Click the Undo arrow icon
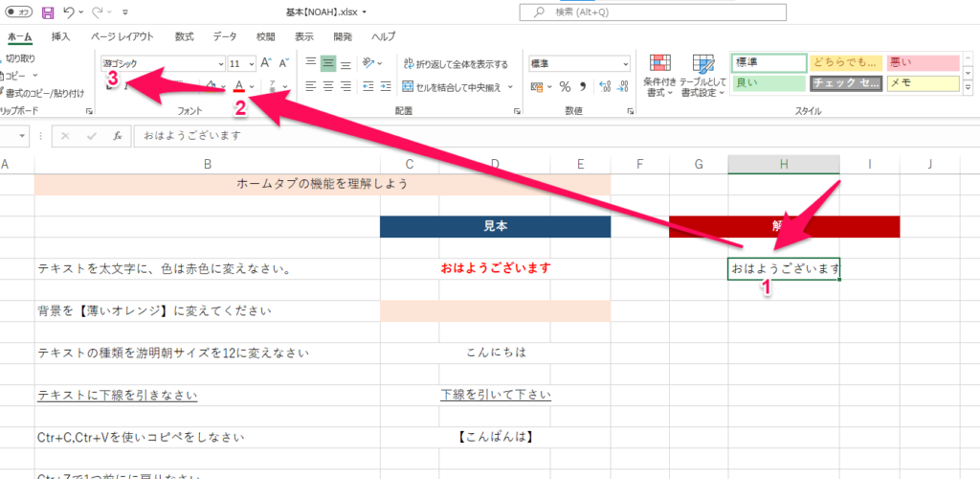Screen dimensions: 980x479 click(68, 13)
